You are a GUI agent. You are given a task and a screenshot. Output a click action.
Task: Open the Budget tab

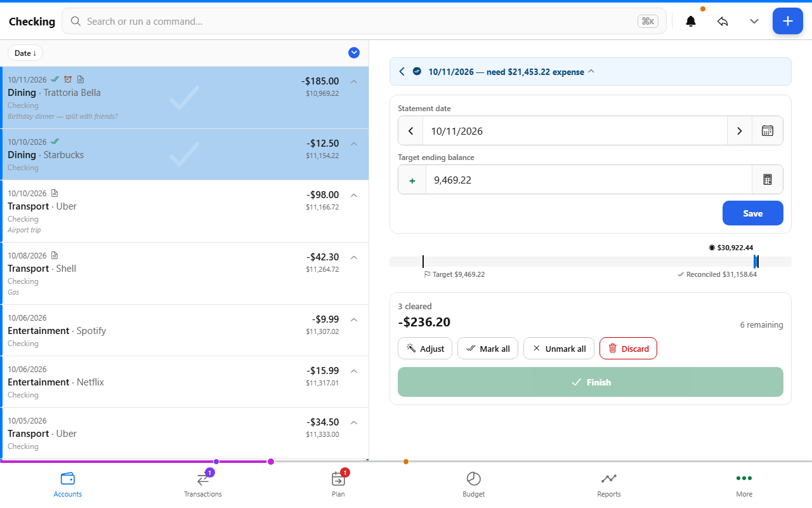coord(474,485)
